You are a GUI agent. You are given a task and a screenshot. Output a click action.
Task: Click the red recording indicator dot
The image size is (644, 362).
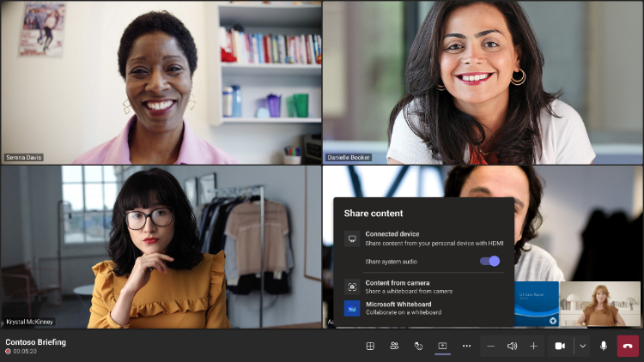point(8,352)
